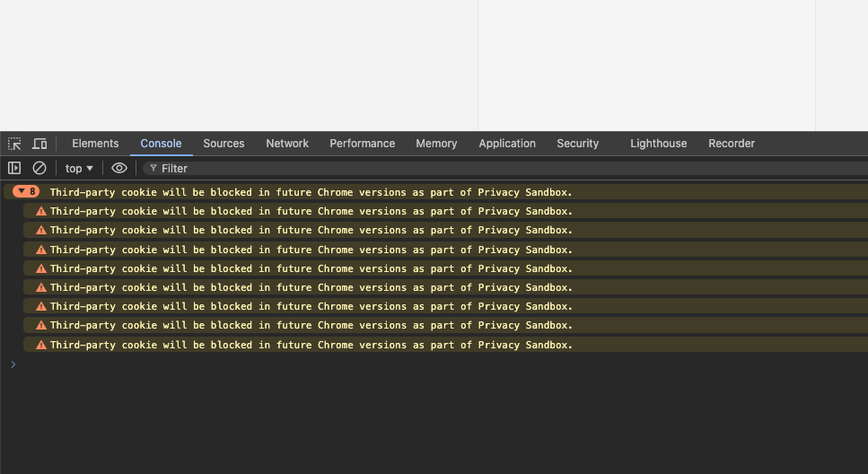Select the grouped Third-party cookie warning header message

(x=311, y=192)
